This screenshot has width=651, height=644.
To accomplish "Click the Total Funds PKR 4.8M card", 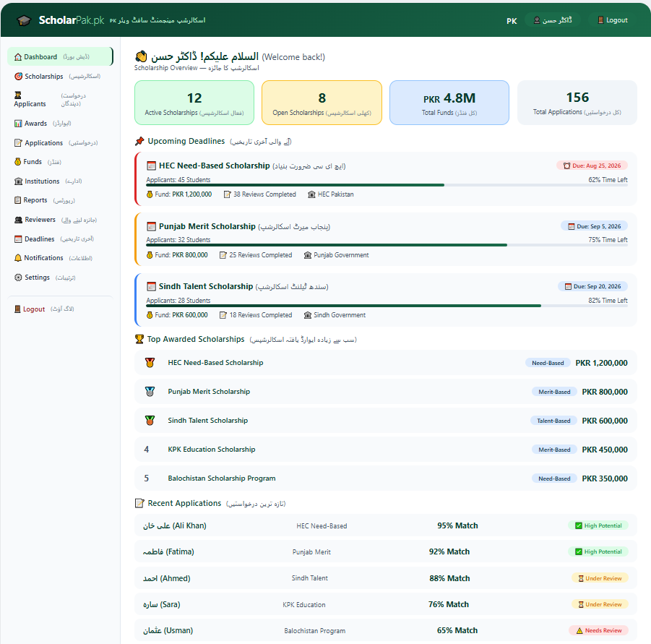I will pos(449,103).
